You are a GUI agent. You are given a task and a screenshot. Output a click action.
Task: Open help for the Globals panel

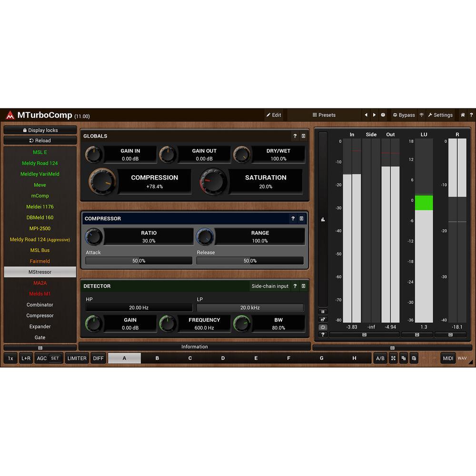tap(295, 136)
